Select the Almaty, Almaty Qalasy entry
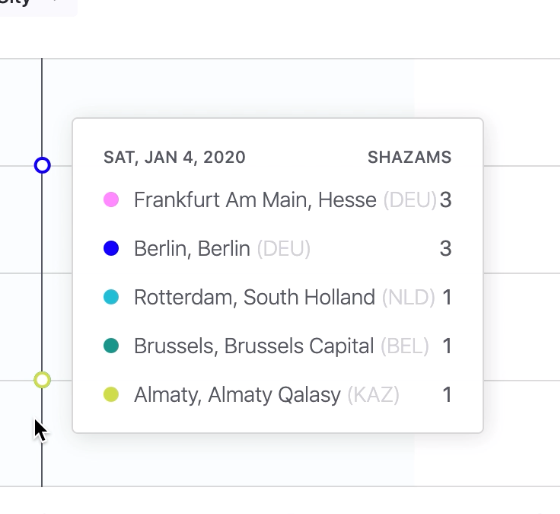 click(x=278, y=395)
